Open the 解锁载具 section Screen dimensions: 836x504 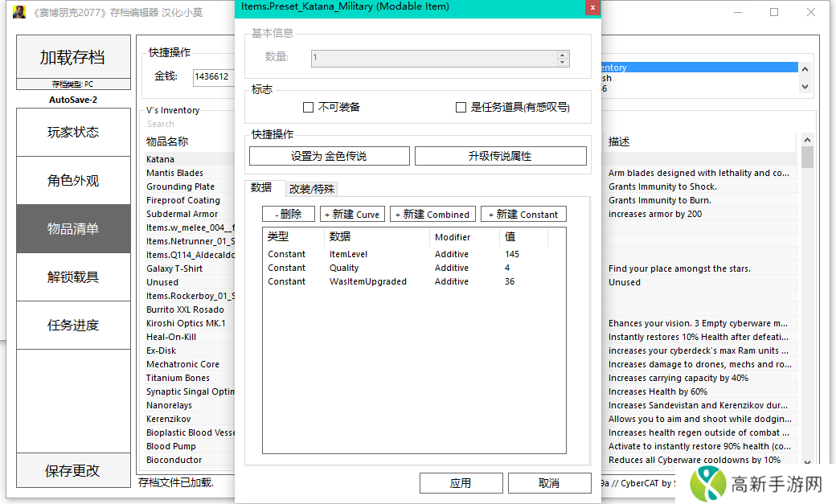point(73,277)
